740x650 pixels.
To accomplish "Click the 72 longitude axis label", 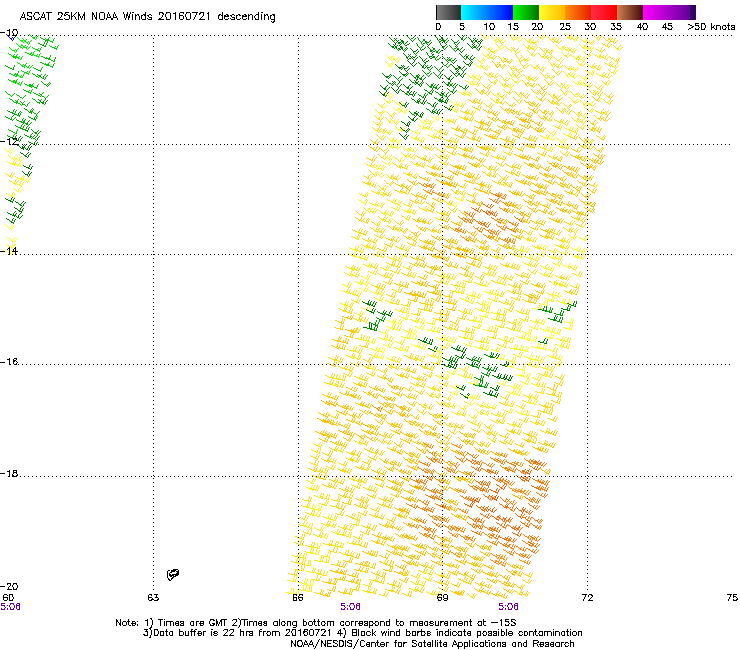I will pos(587,598).
